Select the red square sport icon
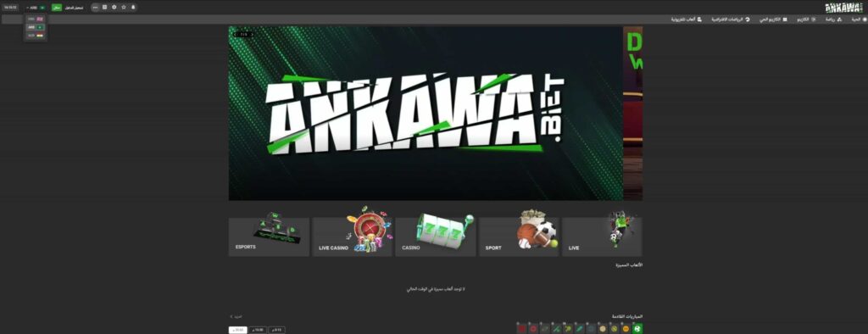Image resolution: width=868 pixels, height=334 pixels. (x=521, y=328)
